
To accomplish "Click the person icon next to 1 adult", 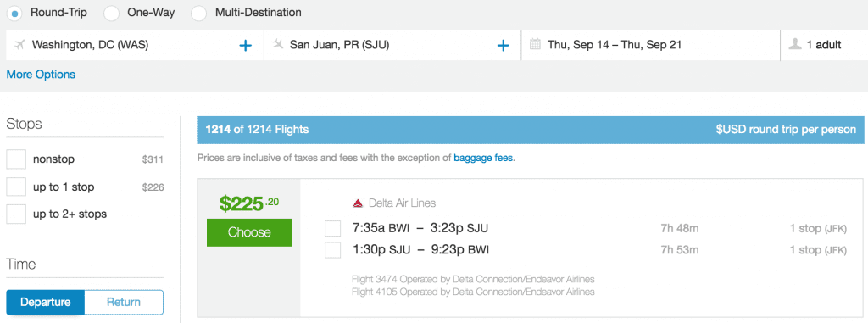I will tap(795, 44).
